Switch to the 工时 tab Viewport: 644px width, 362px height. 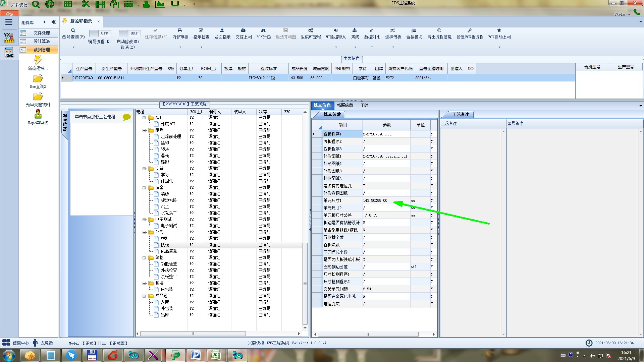click(364, 105)
